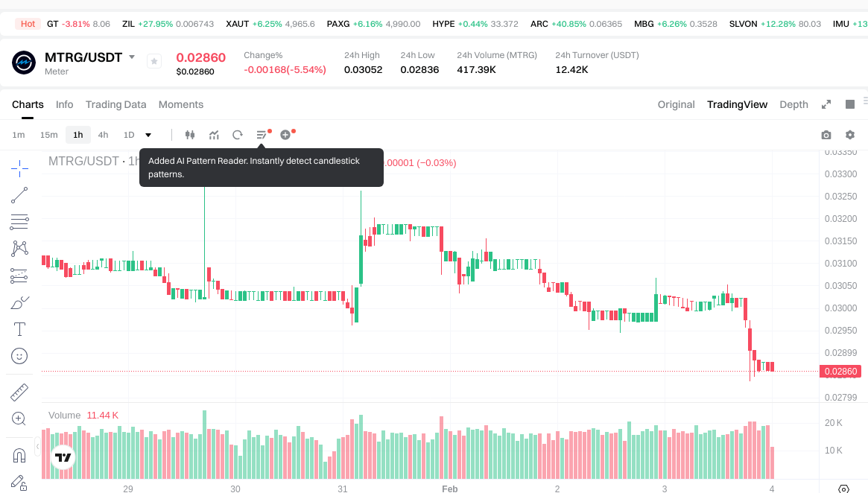Image resolution: width=868 pixels, height=493 pixels.
Task: Select the trend line drawing tool
Action: pyautogui.click(x=19, y=195)
